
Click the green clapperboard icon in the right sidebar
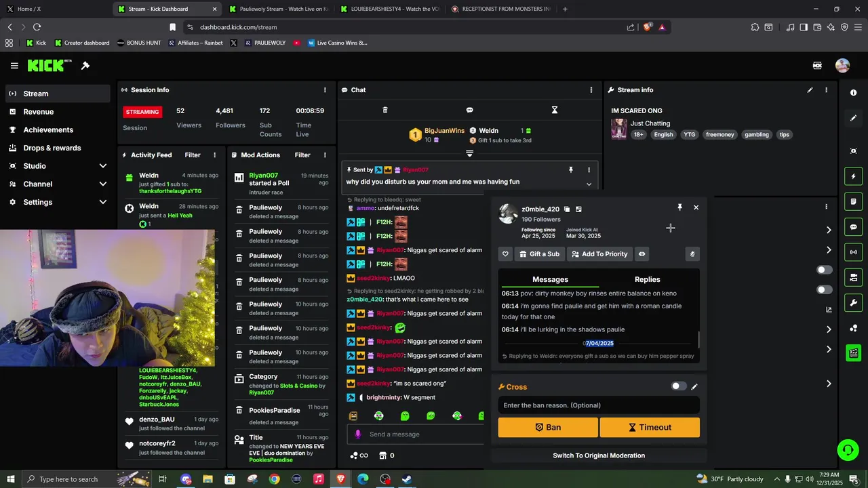coord(853,352)
